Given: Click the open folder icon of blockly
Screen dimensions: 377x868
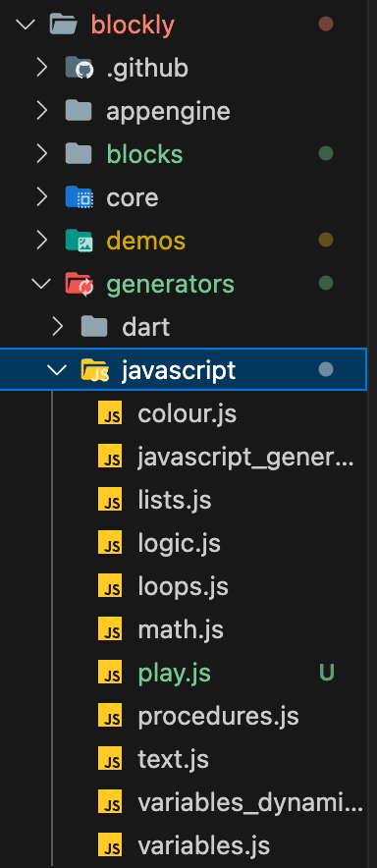Looking at the screenshot, I should coord(63,25).
